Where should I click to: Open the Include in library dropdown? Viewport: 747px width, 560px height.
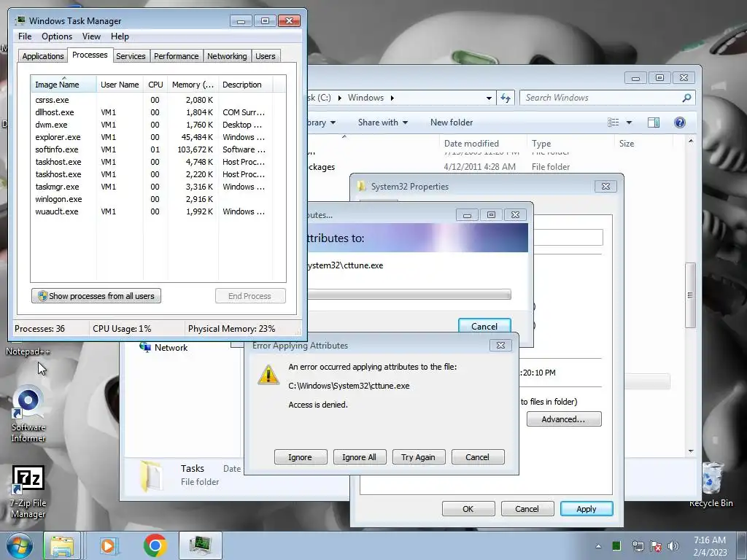(x=322, y=122)
